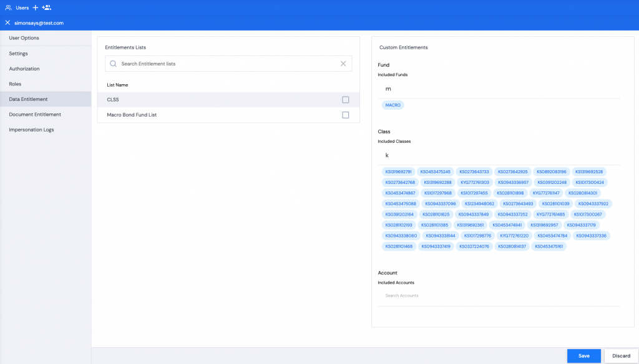
Task: Click the magnifier icon in entitlement search
Action: 113,64
